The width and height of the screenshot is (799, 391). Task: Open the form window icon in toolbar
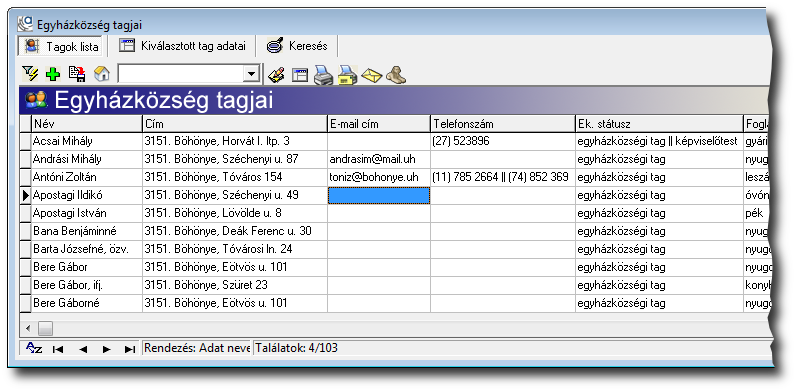(300, 75)
